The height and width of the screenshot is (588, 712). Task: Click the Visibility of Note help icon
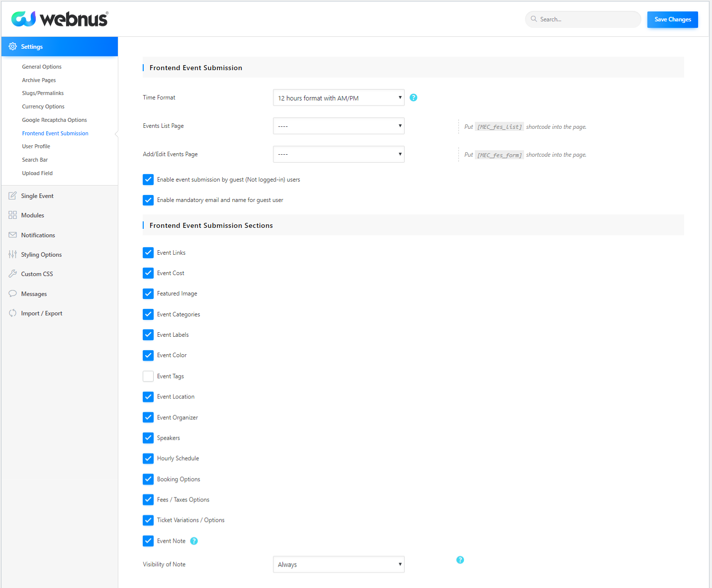(460, 560)
